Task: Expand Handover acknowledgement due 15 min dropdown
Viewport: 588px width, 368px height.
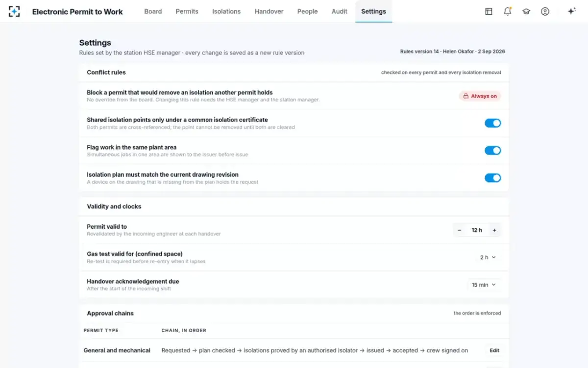Action: pyautogui.click(x=484, y=285)
